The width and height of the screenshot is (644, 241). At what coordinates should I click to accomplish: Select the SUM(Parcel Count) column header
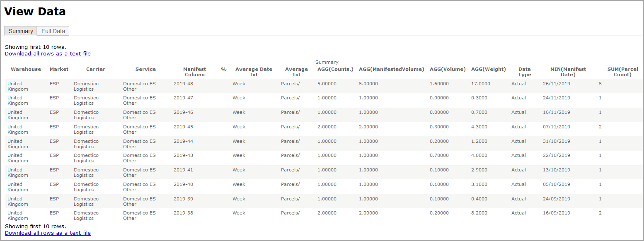pyautogui.click(x=622, y=72)
